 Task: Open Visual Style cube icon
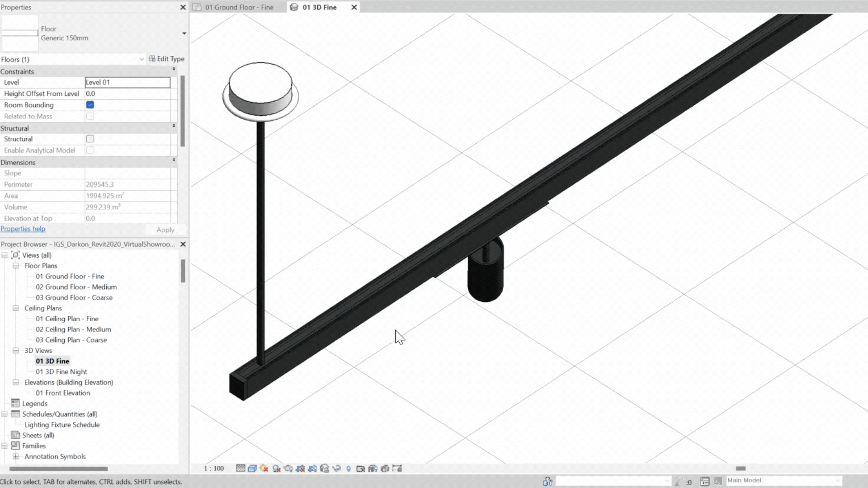click(x=252, y=469)
